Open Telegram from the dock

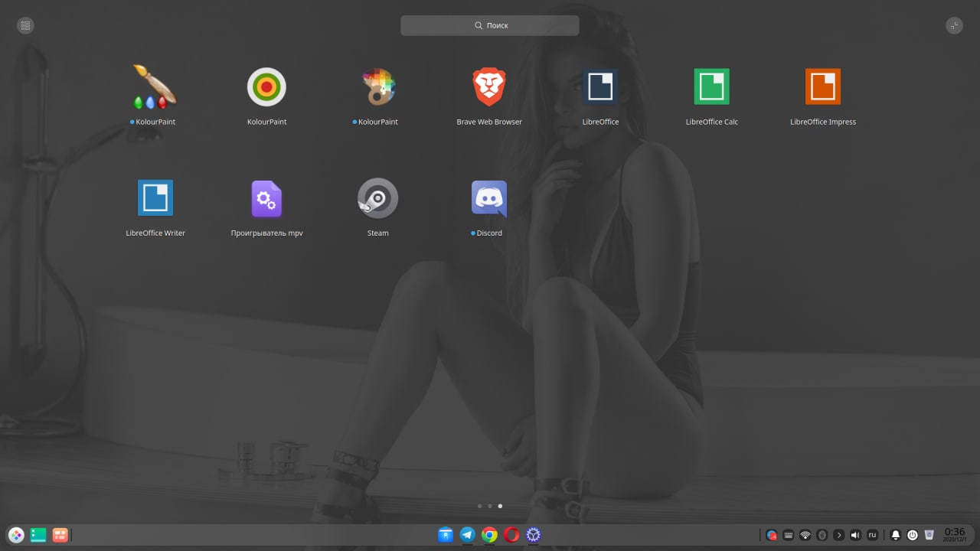[x=468, y=535]
